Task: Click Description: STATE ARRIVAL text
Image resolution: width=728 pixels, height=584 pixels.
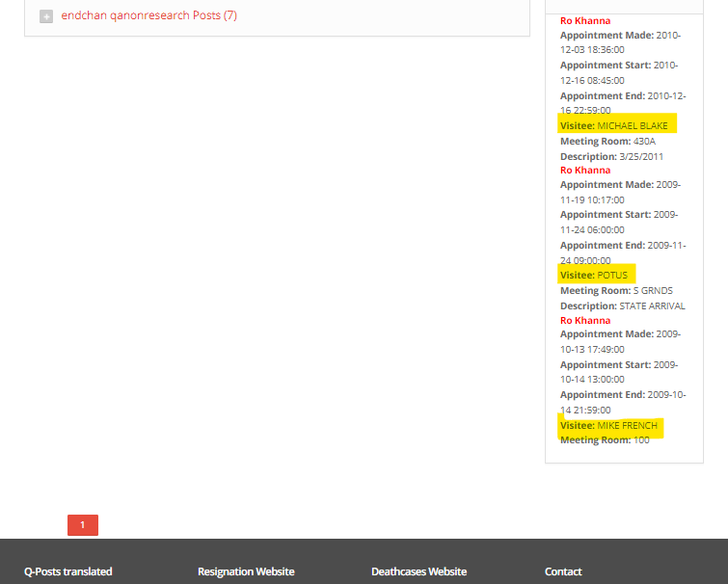Action: pyautogui.click(x=623, y=306)
